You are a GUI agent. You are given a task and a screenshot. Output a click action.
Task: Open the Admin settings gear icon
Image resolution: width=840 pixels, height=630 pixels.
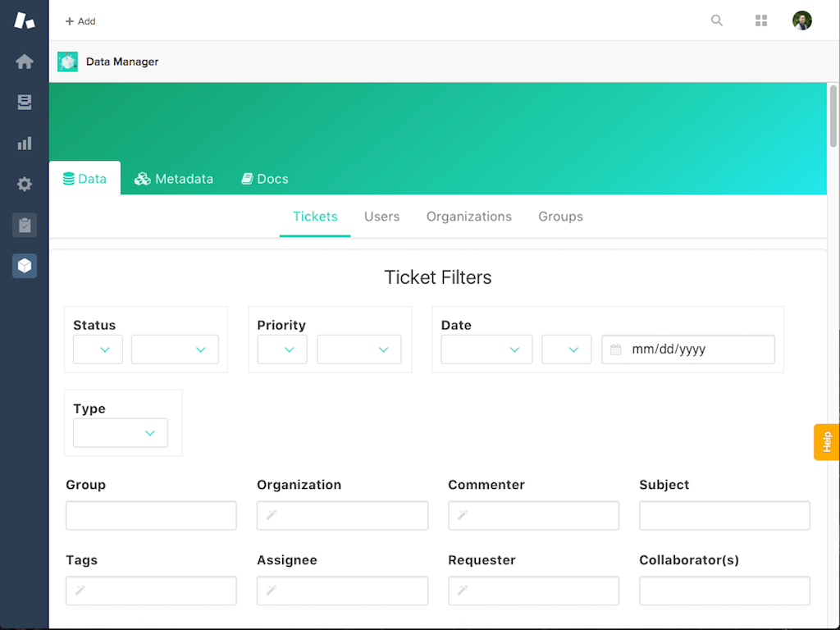coord(25,185)
